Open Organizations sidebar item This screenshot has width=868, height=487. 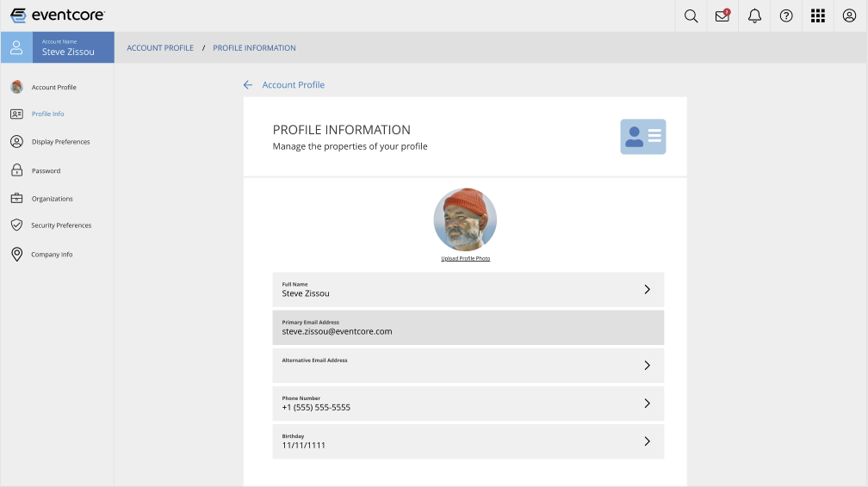52,199
